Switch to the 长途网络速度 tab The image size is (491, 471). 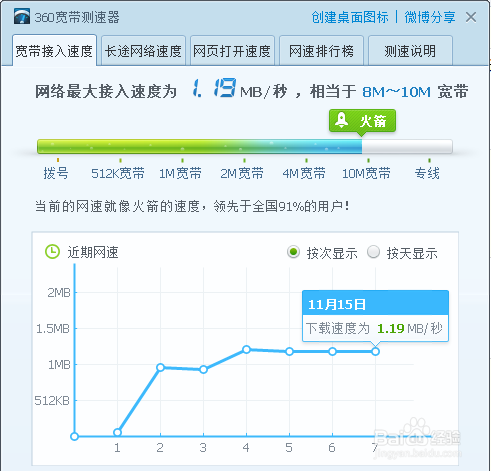pyautogui.click(x=143, y=51)
